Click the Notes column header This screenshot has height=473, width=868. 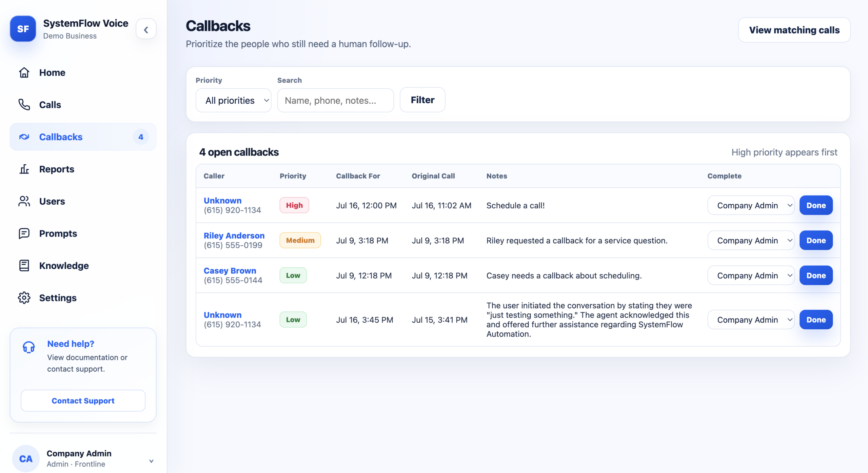click(x=497, y=176)
